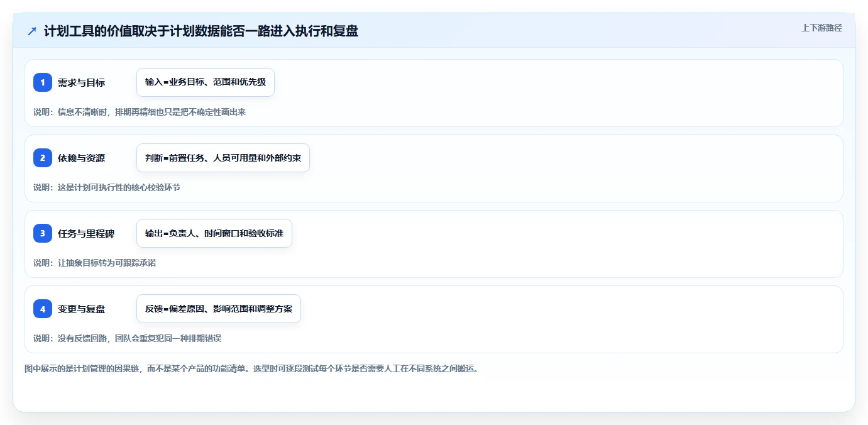Click the note 说明：信息不清晰时，排期再精细也只是把不确定性画出来
Screen dimensions: 868x425
click(140, 112)
